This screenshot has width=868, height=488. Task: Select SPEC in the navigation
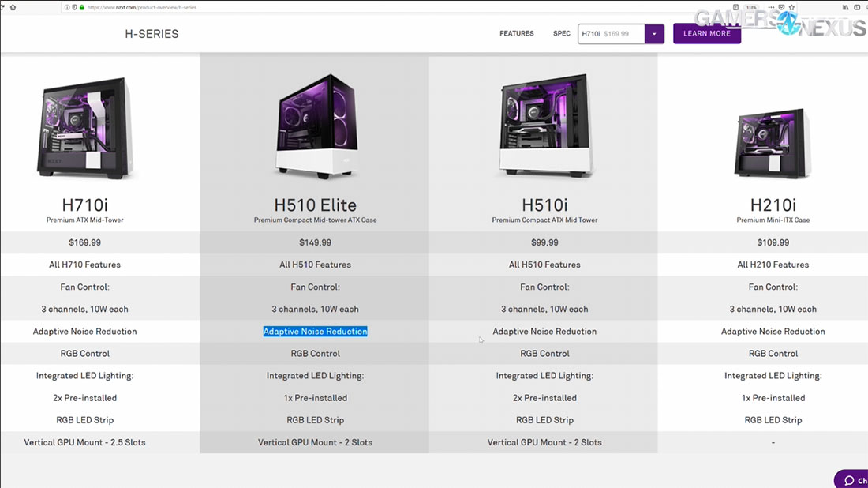coord(561,34)
